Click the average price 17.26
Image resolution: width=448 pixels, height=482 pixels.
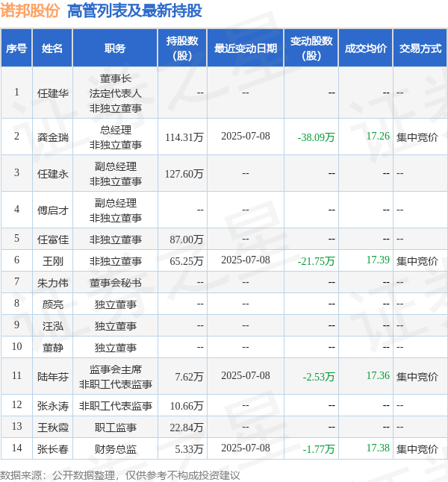[378, 136]
